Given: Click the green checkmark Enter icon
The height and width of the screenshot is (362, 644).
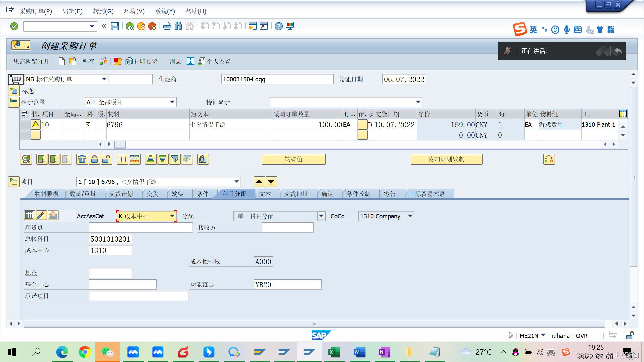Looking at the screenshot, I should click(x=14, y=26).
